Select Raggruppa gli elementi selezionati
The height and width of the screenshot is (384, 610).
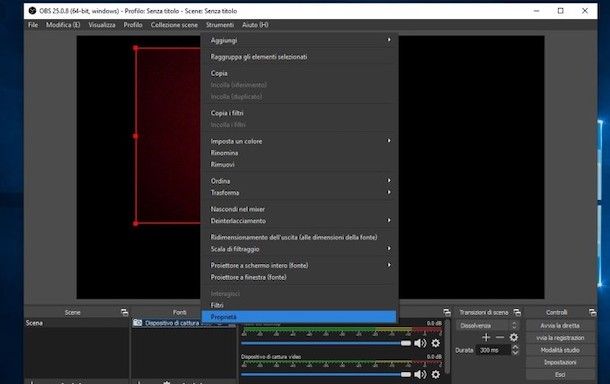[x=300, y=57]
